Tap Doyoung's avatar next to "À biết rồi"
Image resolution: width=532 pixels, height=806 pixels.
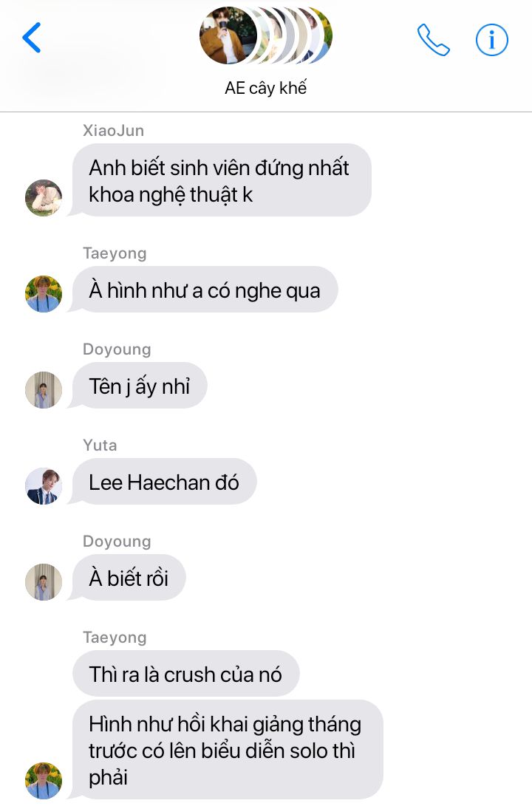44,582
